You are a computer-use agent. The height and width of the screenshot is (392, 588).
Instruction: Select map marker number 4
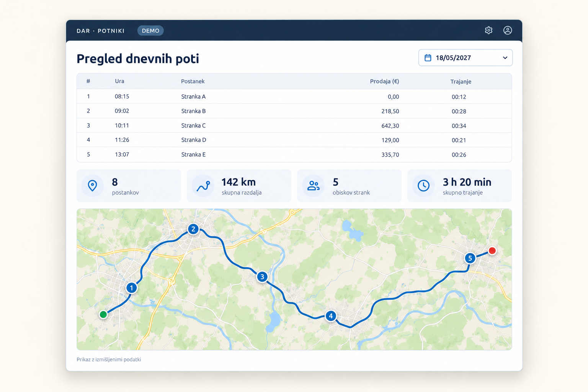[331, 316]
